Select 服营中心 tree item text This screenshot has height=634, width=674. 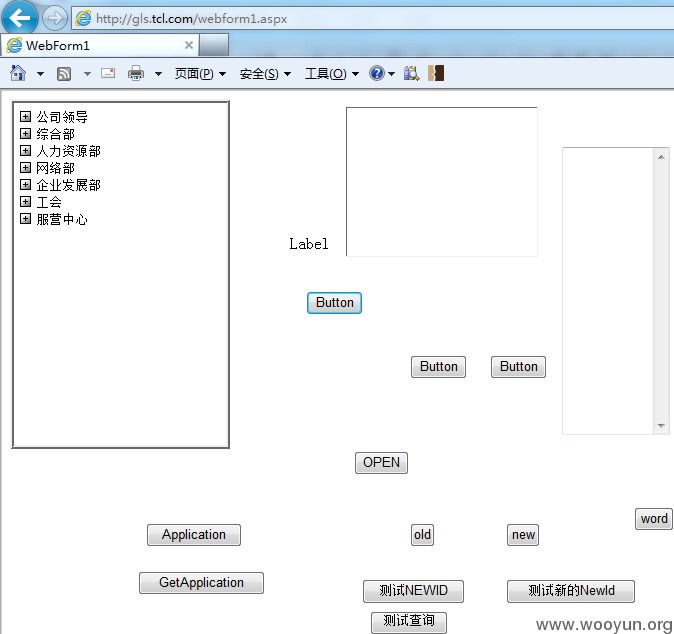[x=62, y=219]
